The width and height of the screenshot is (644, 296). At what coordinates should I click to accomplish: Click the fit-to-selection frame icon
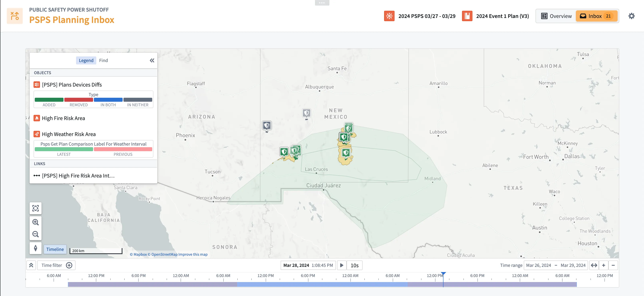(x=36, y=208)
